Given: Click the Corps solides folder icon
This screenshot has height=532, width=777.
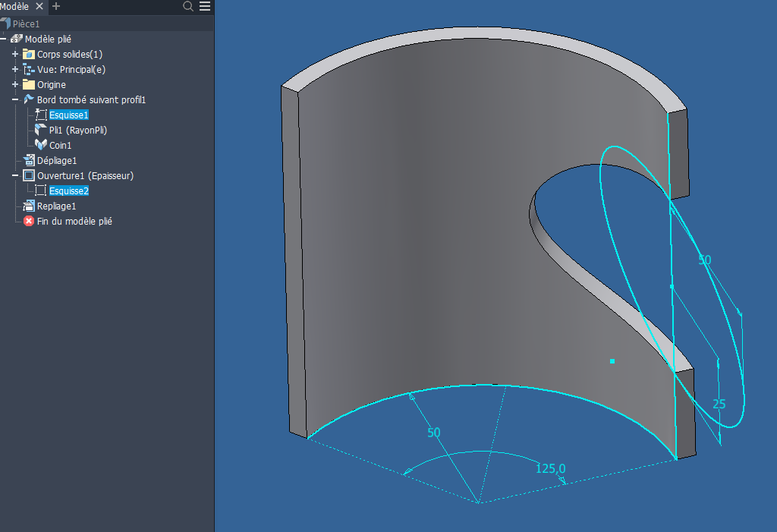Looking at the screenshot, I should [x=29, y=54].
